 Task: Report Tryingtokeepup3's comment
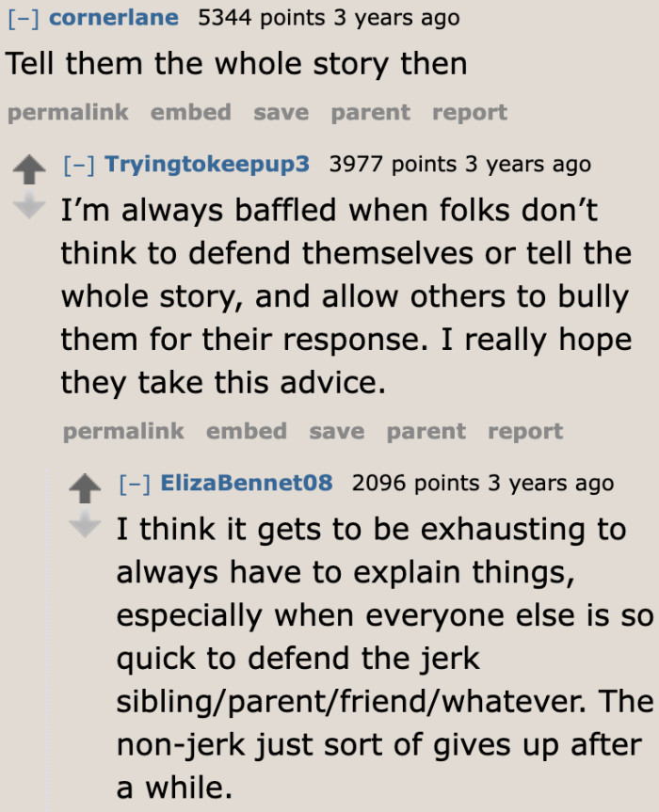[x=525, y=431]
